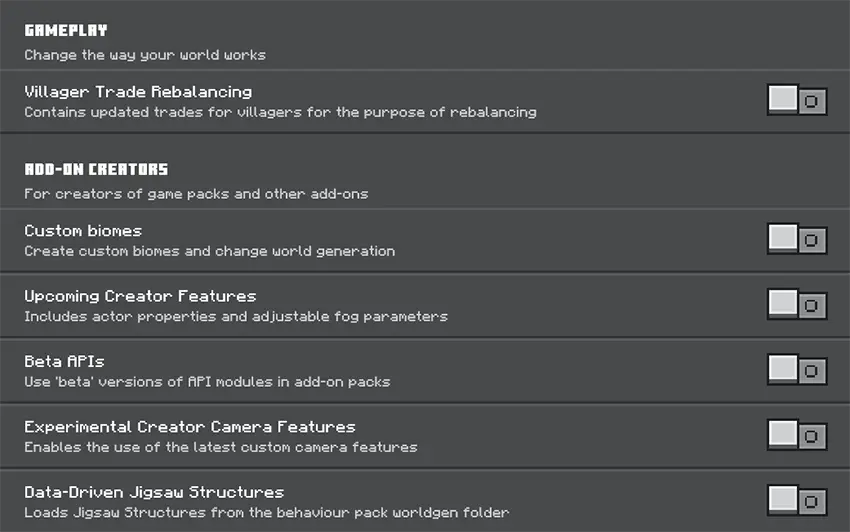Enable the Villager Trade Rebalancing toggle
The image size is (850, 532).
click(797, 101)
